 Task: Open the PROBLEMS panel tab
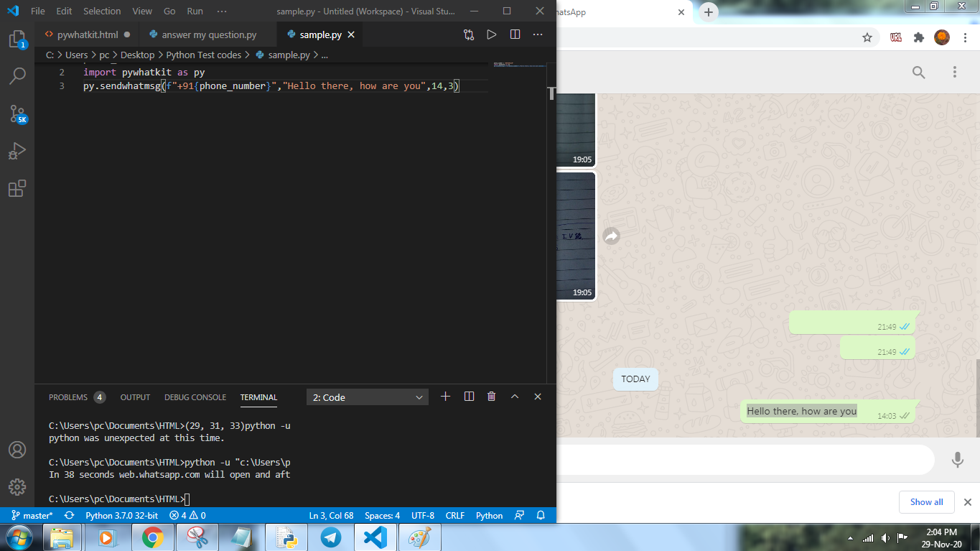coord(77,397)
